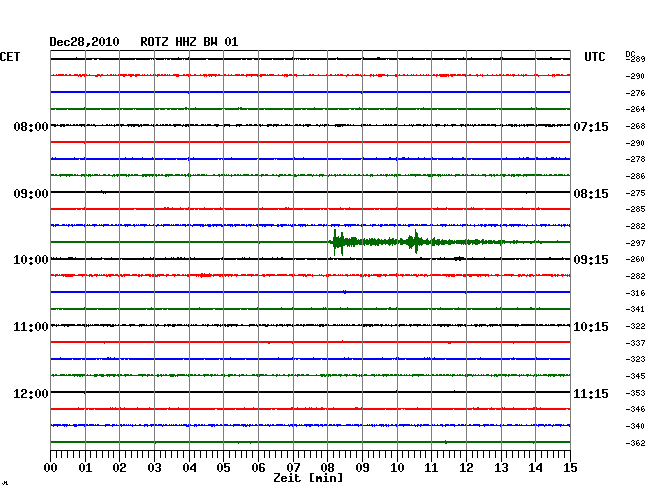Pick the DC offset value '-337'
The height and width of the screenshot is (494, 650).
coord(635,343)
